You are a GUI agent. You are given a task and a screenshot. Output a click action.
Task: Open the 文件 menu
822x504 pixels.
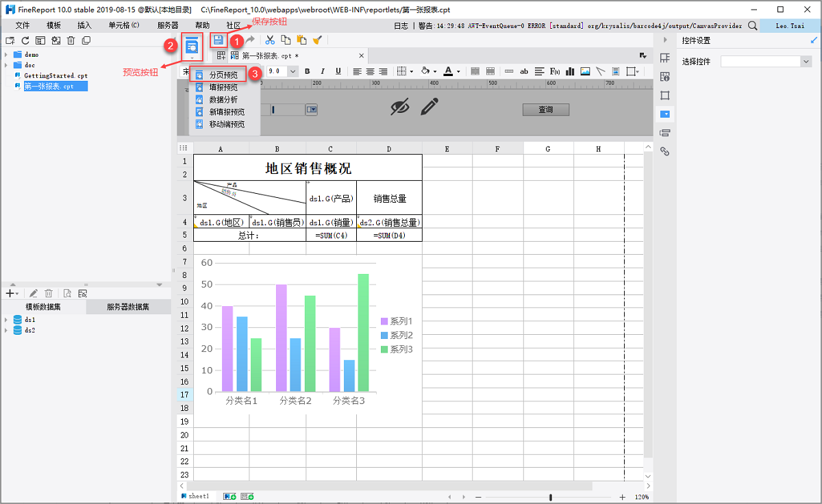click(x=23, y=25)
